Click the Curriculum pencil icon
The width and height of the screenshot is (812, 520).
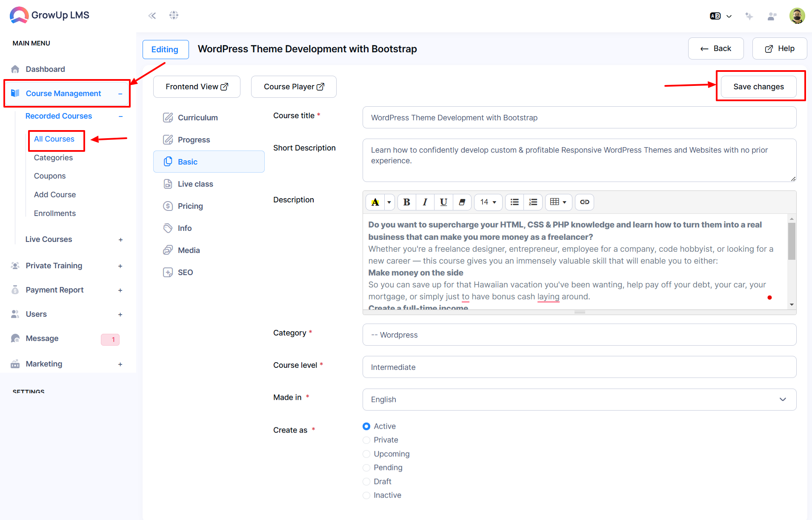pos(168,117)
